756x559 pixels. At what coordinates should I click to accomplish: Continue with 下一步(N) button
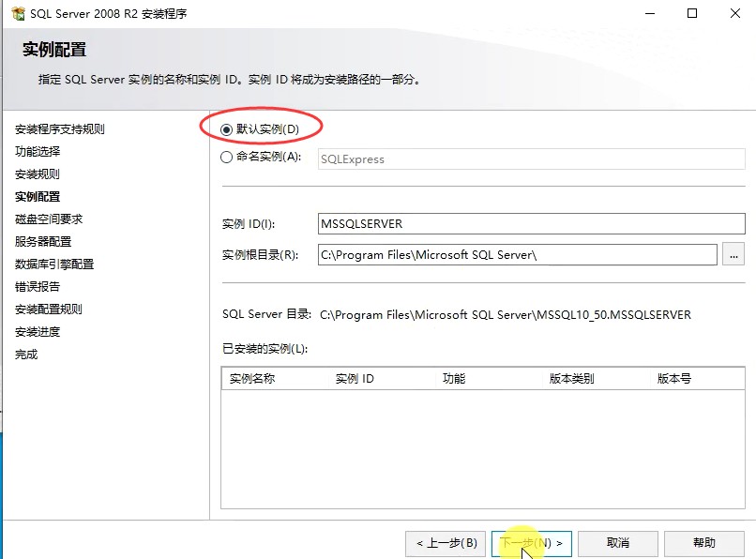[531, 544]
